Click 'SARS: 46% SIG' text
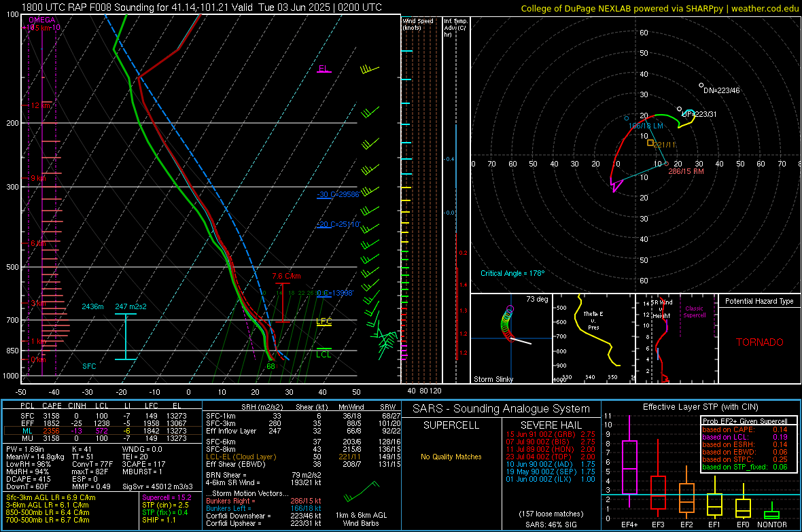Screen dimensions: 802x532 click(x=551, y=525)
